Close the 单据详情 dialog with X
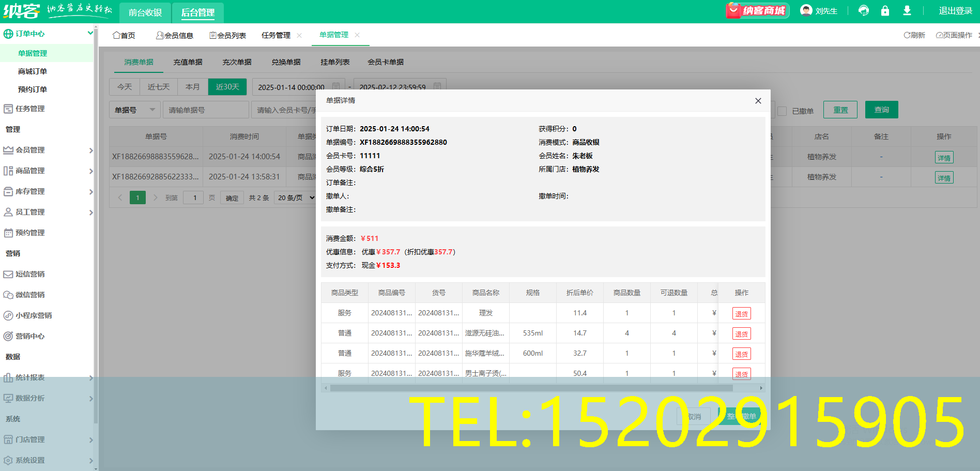The image size is (980, 471). click(x=758, y=101)
